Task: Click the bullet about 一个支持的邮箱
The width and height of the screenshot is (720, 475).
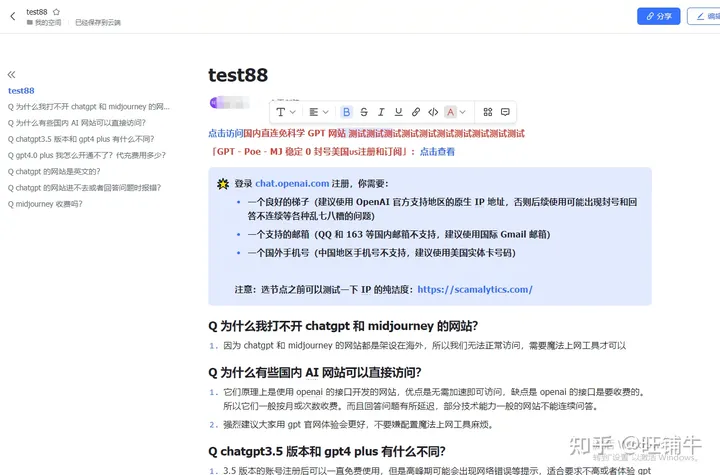Action: 399,234
